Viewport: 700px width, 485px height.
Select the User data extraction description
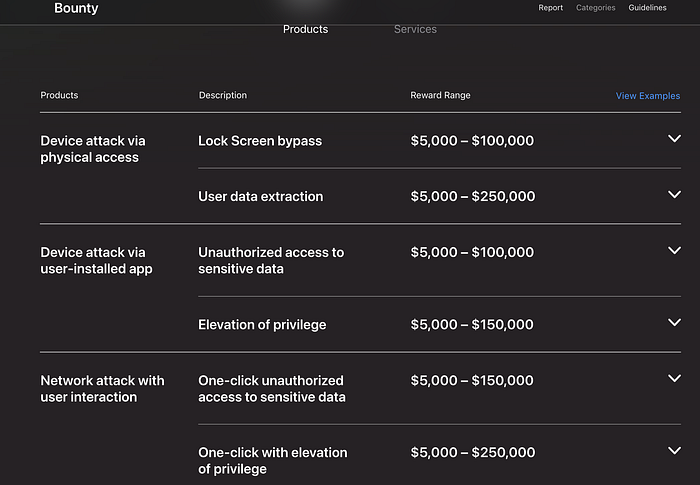pos(260,197)
